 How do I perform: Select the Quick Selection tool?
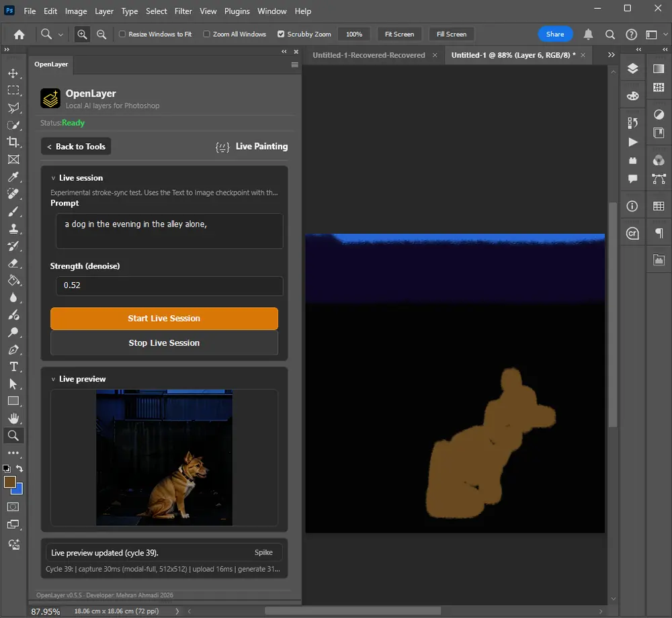13,125
